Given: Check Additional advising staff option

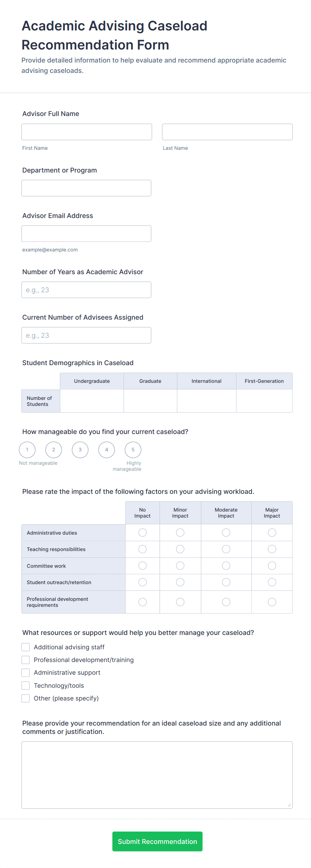Looking at the screenshot, I should (x=26, y=647).
